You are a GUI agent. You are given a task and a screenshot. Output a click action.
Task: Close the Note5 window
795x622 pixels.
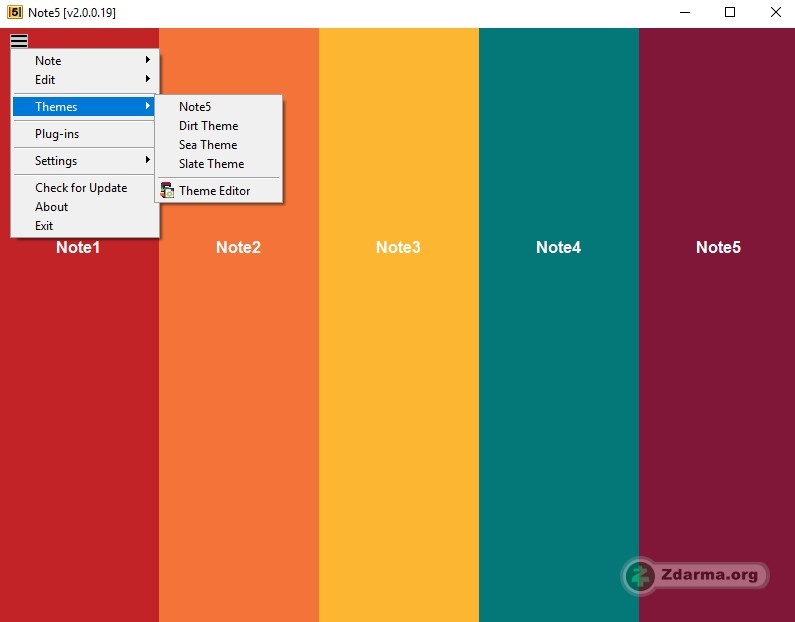tap(775, 12)
